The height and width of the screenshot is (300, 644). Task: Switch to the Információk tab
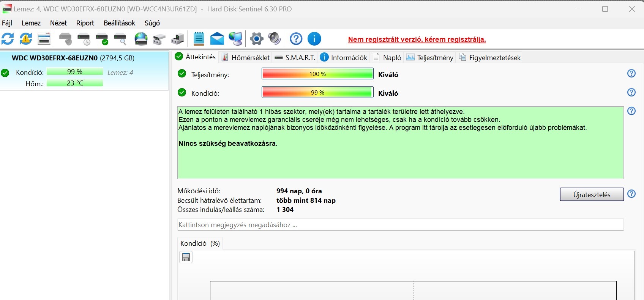coord(344,57)
